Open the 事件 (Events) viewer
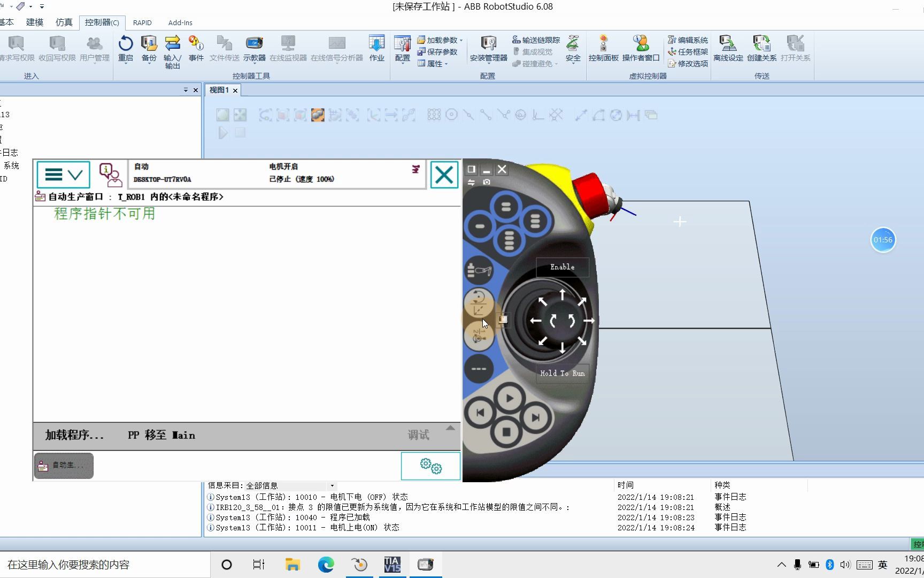The width and height of the screenshot is (924, 578). [x=196, y=49]
